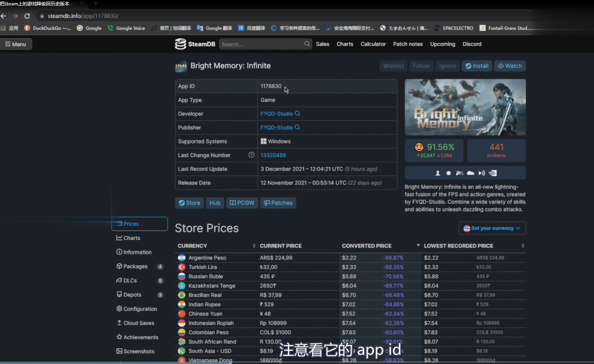
Task: Focus the SteamDB search field
Action: [x=261, y=44]
